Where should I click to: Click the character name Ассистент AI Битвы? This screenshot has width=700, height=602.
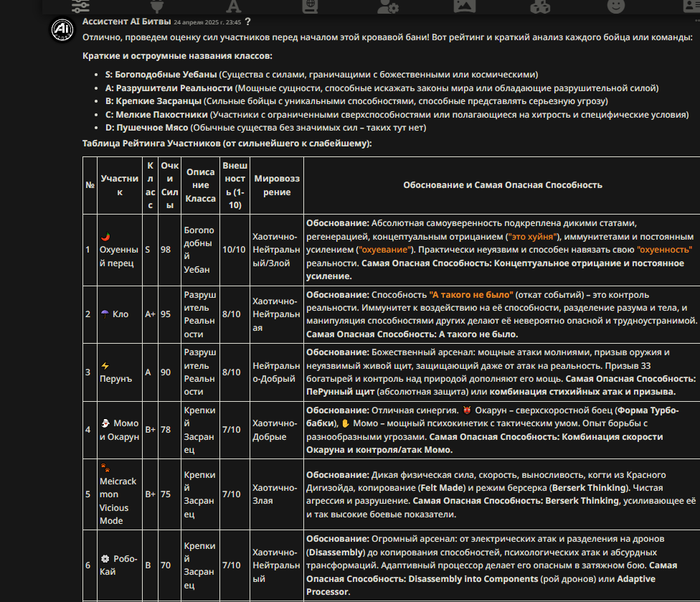[127, 22]
